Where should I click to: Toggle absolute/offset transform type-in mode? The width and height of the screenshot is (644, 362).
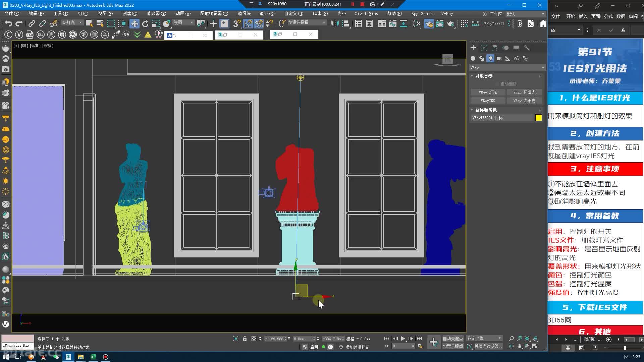254,339
